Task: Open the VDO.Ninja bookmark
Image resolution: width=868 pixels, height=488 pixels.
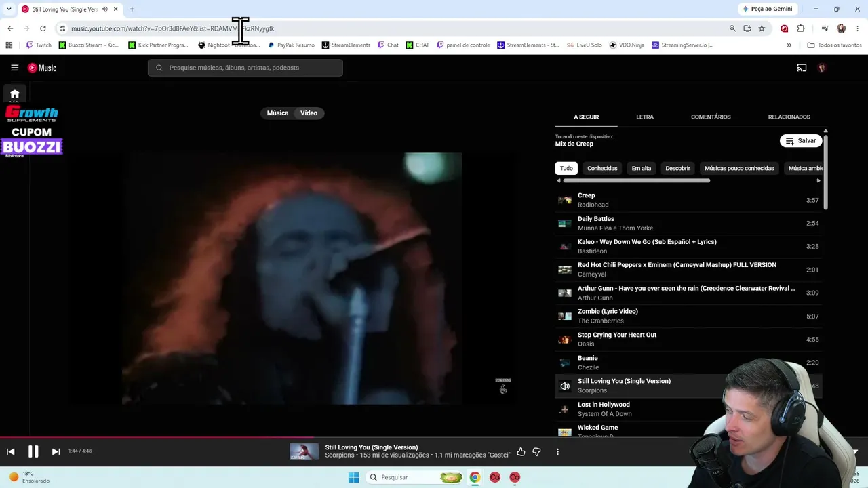Action: [627, 45]
